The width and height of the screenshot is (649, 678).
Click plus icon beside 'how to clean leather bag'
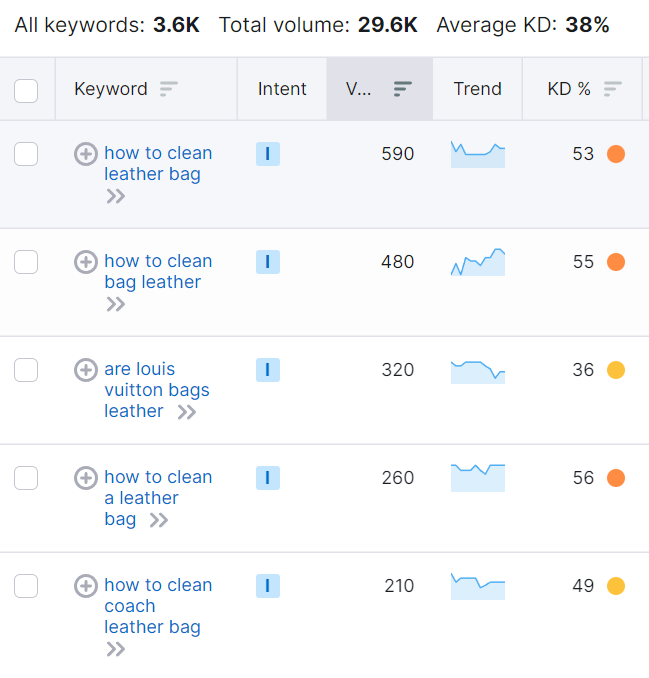point(86,154)
